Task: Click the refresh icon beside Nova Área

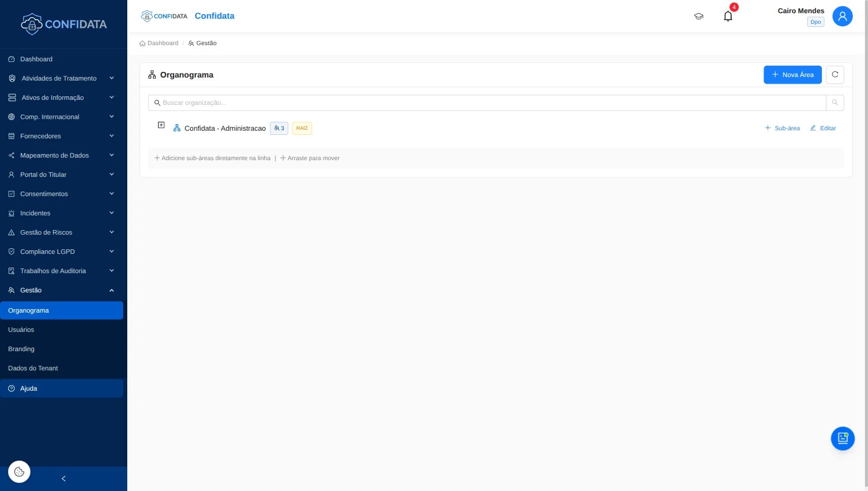Action: (x=834, y=74)
